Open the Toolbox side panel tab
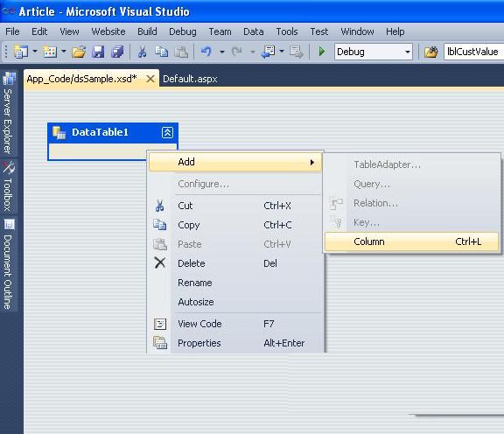 tap(9, 186)
